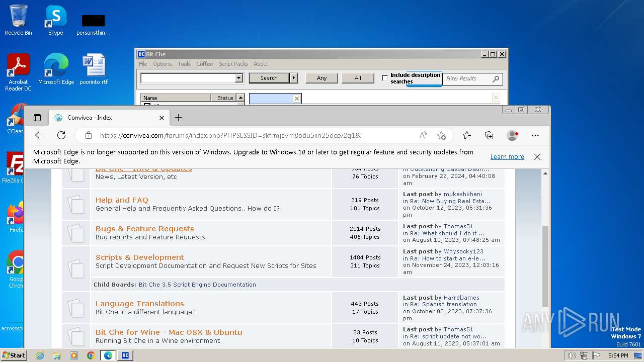Open the Windows Start menu

tap(14, 355)
